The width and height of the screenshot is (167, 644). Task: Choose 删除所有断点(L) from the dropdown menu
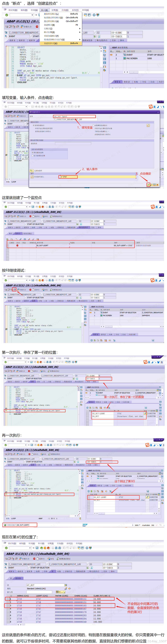pos(61,14)
